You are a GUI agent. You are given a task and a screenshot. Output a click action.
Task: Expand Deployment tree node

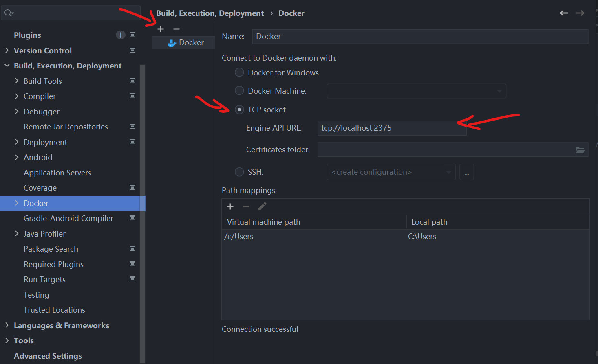pos(17,142)
